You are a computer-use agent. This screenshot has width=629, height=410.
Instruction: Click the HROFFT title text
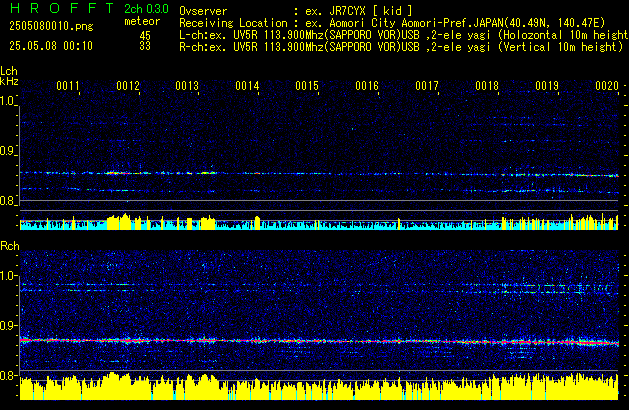click(x=62, y=8)
